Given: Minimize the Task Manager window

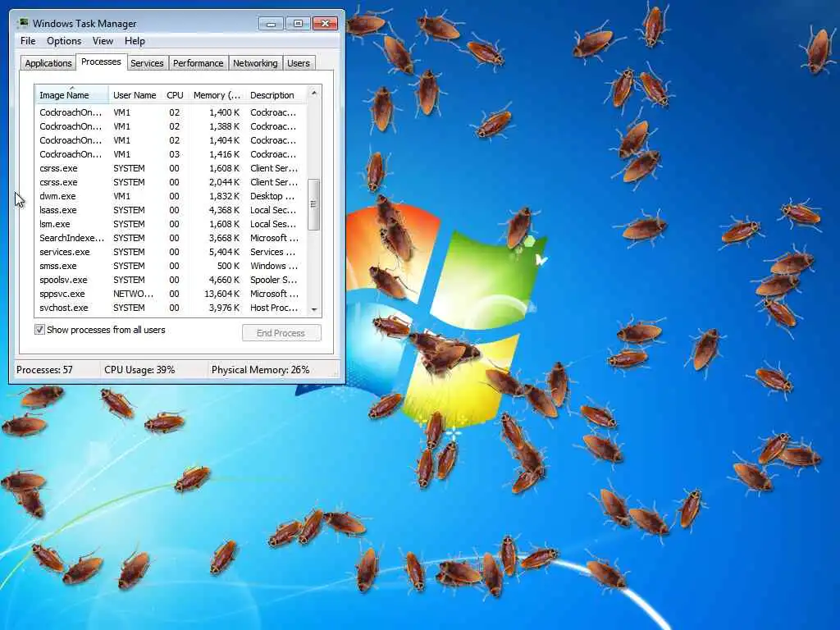Looking at the screenshot, I should pyautogui.click(x=271, y=24).
